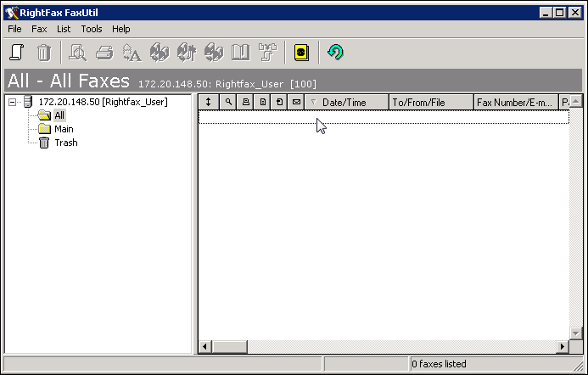Open the Help menu
The height and width of the screenshot is (375, 588).
[120, 29]
